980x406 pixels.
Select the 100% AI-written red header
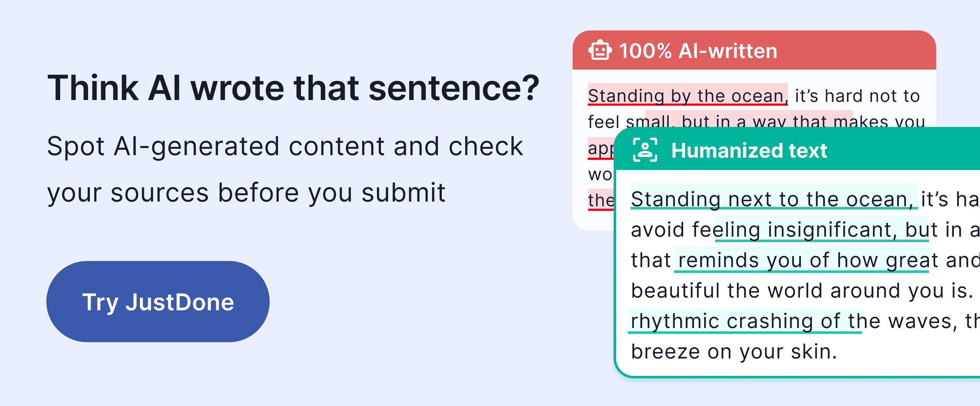point(754,50)
